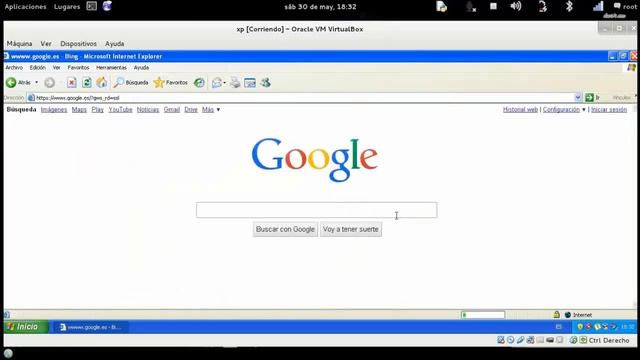The image size is (640, 360).
Task: Click the Maps link on Google
Action: pos(79,110)
